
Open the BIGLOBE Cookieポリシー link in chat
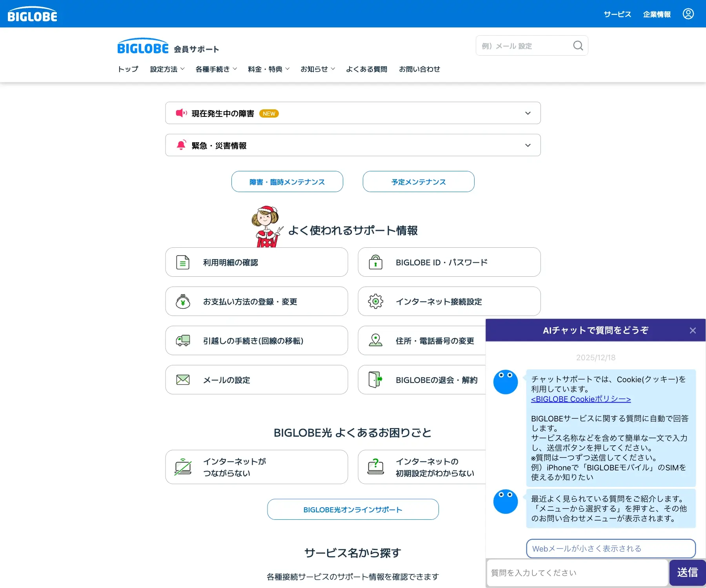[x=580, y=399]
